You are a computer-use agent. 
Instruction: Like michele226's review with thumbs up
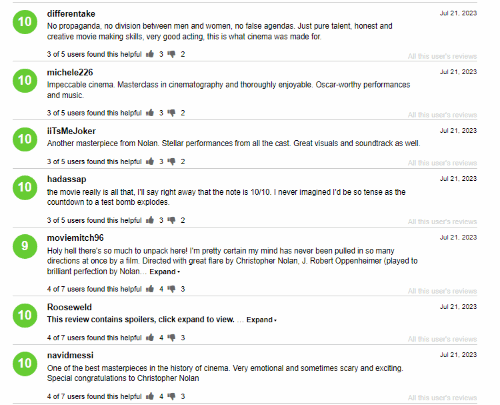pyautogui.click(x=150, y=112)
